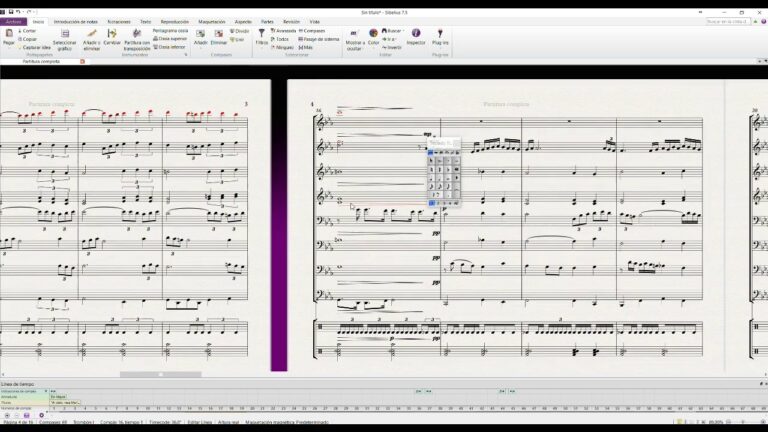The width and height of the screenshot is (768, 432).
Task: Click the timeline zoom-in plus icon
Action: (7, 415)
